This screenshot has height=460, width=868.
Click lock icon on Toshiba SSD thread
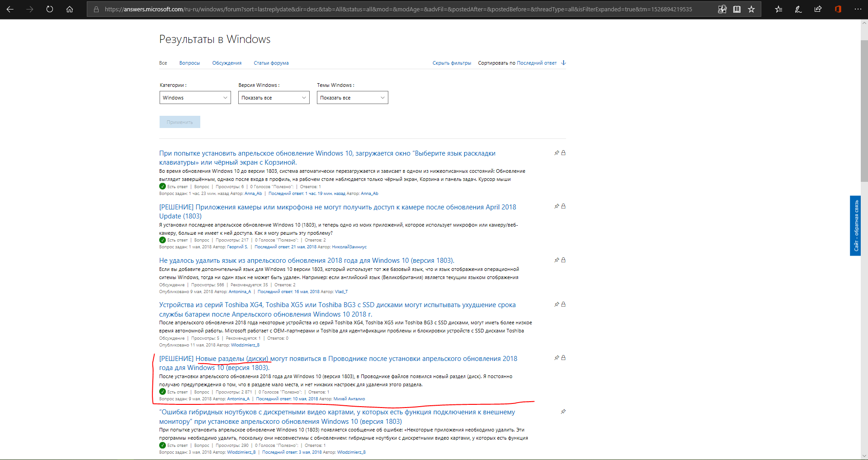(x=563, y=304)
